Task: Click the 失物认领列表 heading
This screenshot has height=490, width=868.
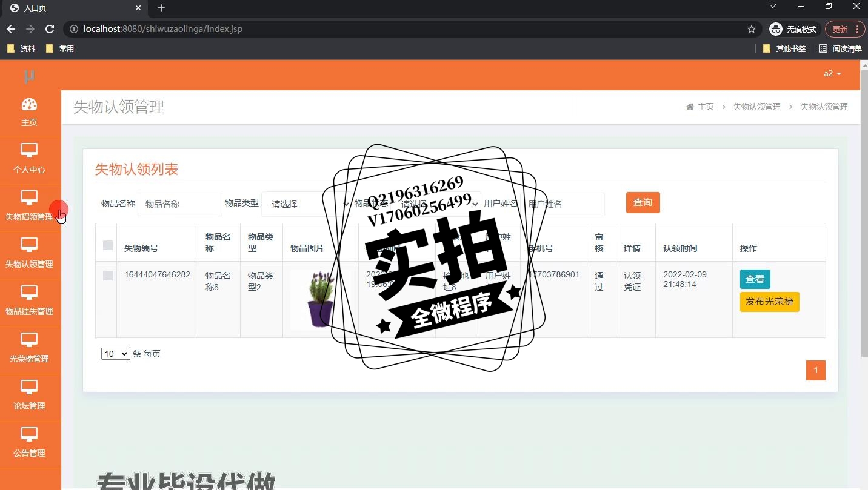Action: click(137, 170)
